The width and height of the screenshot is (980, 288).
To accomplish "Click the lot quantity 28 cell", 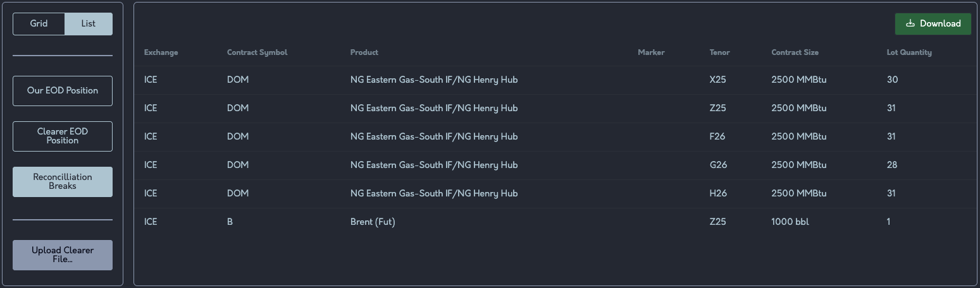I will (892, 165).
